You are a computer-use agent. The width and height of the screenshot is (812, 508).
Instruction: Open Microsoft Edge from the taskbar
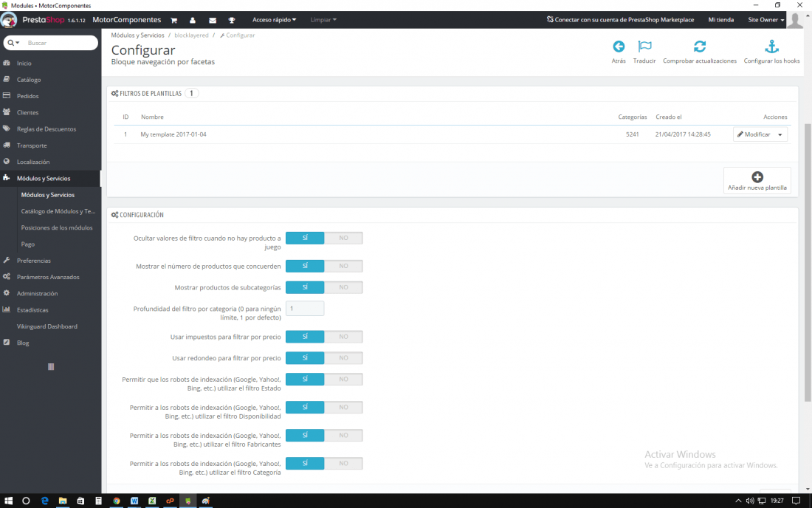44,501
